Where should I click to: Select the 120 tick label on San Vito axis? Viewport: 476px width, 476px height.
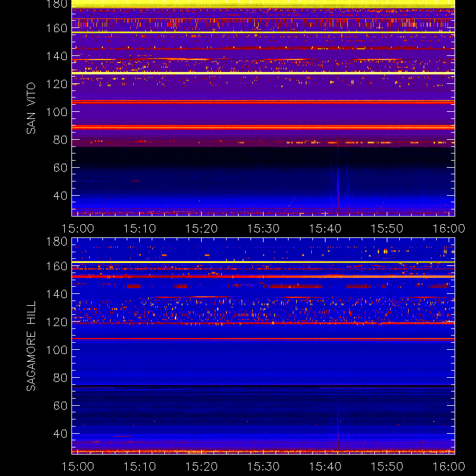(x=57, y=84)
